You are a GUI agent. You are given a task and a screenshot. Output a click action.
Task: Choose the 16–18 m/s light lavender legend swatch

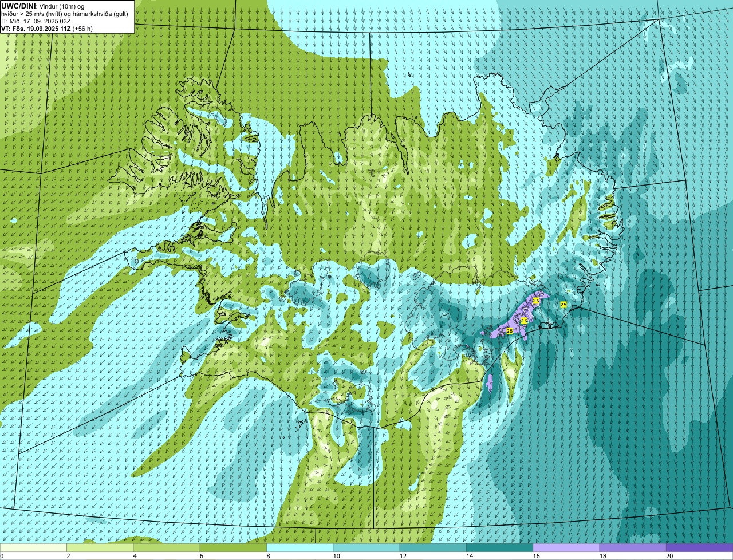click(x=566, y=547)
